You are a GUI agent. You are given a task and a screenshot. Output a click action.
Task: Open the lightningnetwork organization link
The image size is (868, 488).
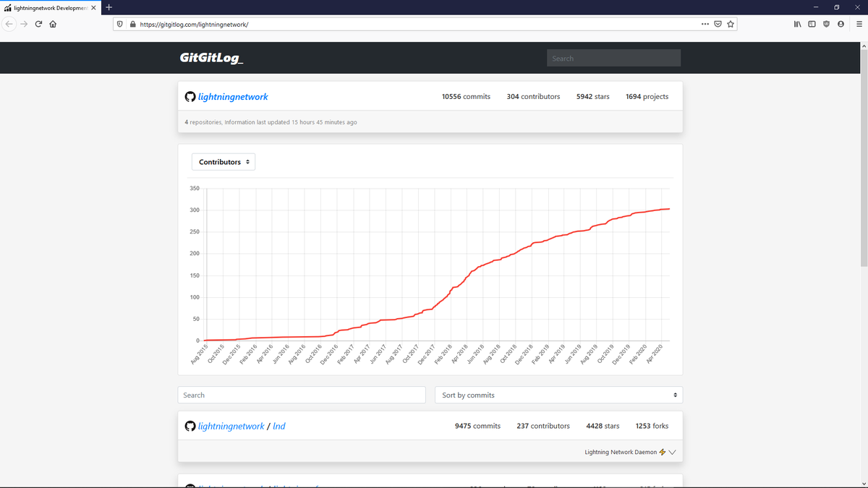click(233, 97)
